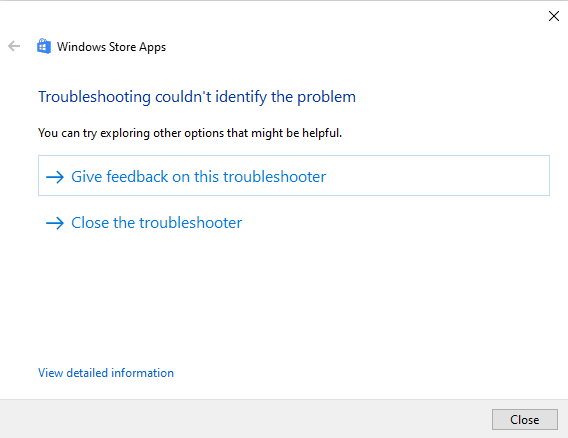Choose Give feedback on this troubleshooter
The height and width of the screenshot is (438, 568).
[294, 176]
